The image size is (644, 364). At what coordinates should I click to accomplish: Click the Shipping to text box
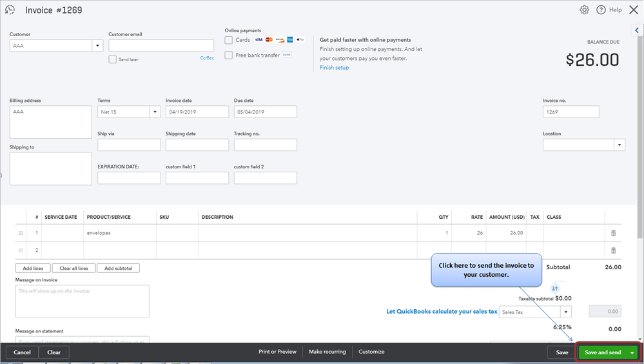[x=50, y=168]
